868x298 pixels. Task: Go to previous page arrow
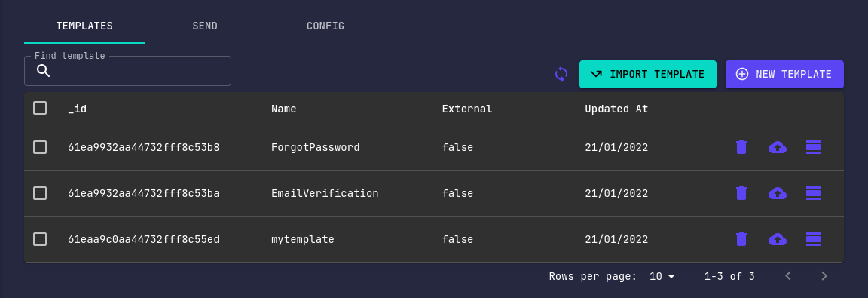point(788,276)
